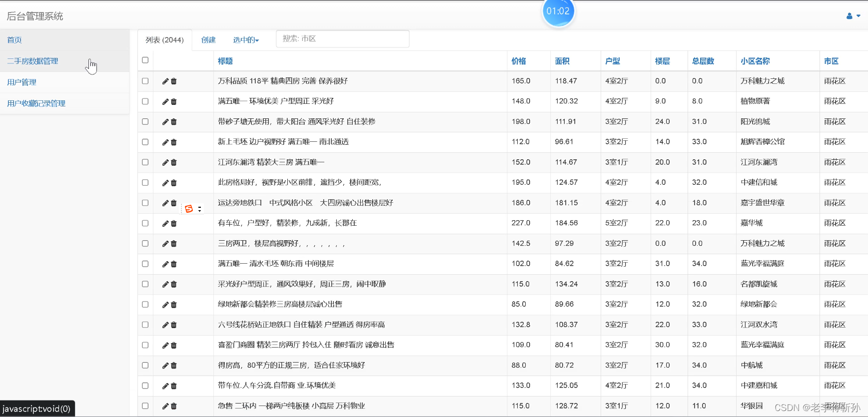This screenshot has width=868, height=417.
Task: Edit the 满五唯一 清水毛坯 row
Action: (165, 264)
